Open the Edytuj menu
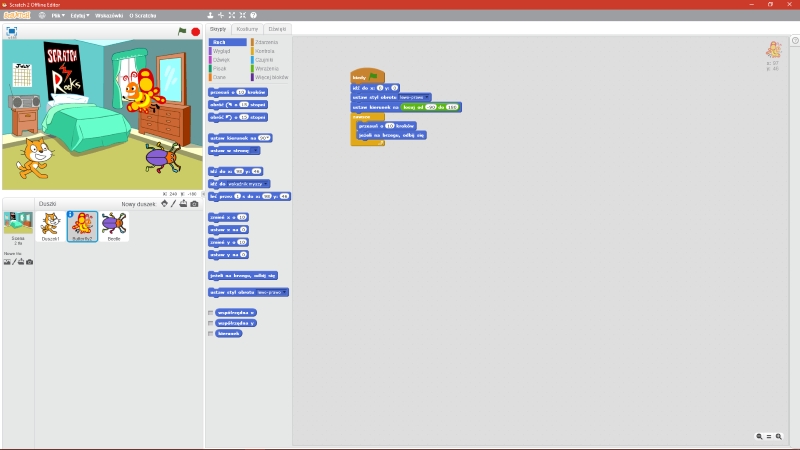 click(80, 15)
